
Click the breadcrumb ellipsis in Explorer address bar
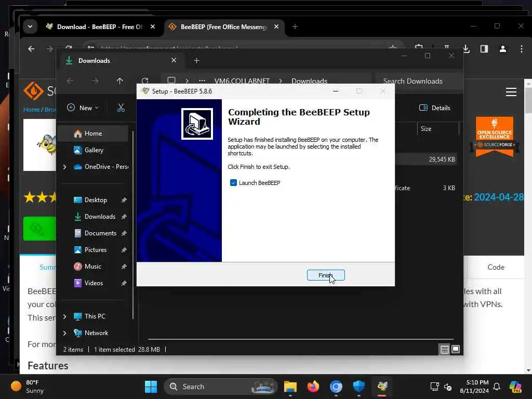[x=202, y=81]
